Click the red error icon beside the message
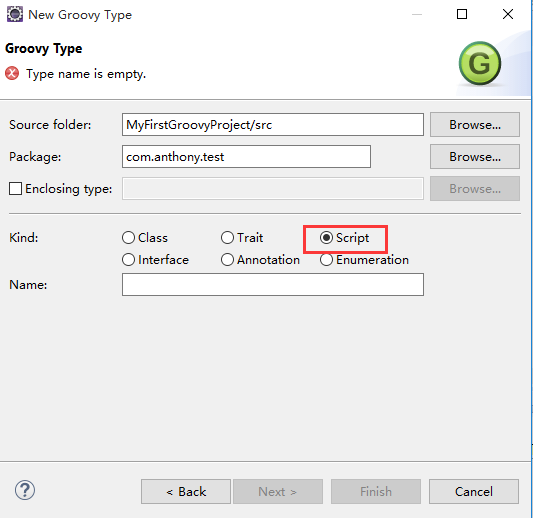Viewport: 533px width, 518px height. point(12,73)
